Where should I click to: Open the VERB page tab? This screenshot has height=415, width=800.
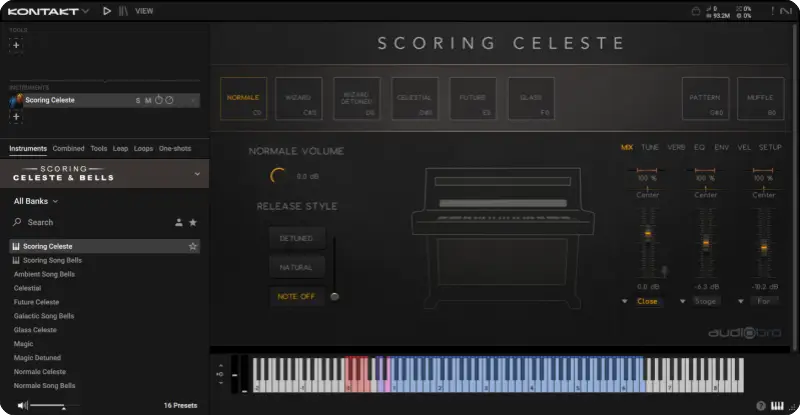pos(676,147)
